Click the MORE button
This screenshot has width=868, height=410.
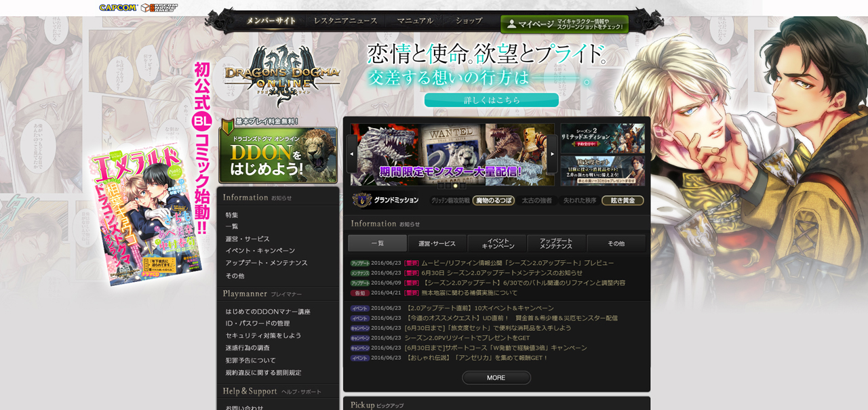(496, 377)
